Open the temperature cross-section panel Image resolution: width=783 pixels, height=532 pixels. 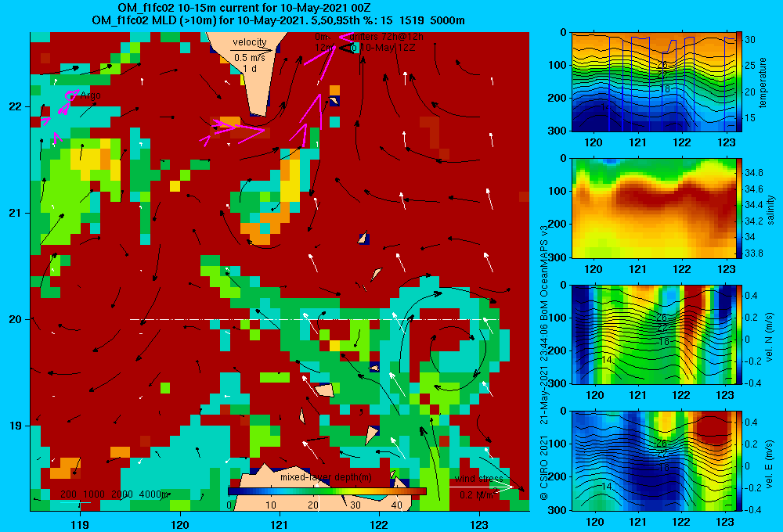[x=653, y=82]
